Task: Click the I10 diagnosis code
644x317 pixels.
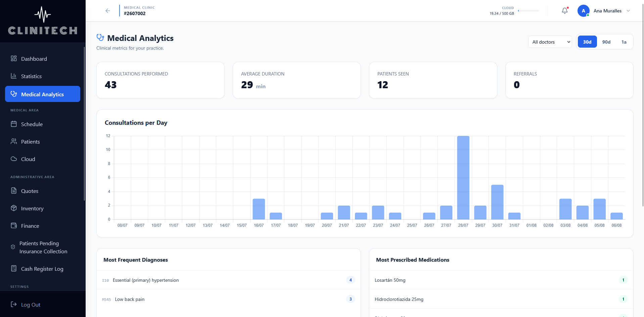Action: tap(105, 280)
